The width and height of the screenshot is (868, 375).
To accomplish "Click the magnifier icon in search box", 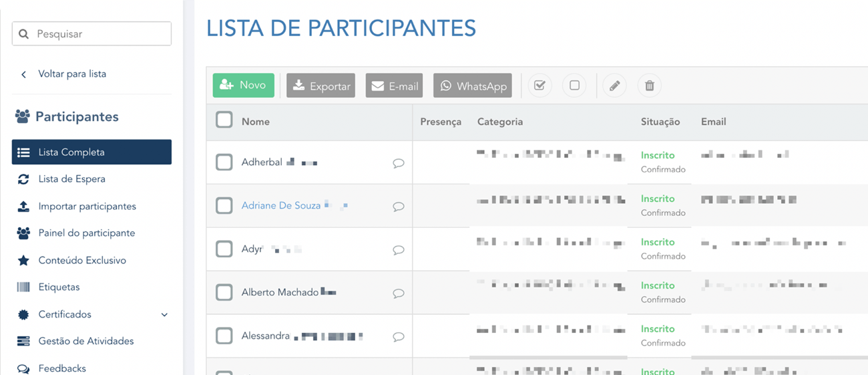I will pyautogui.click(x=23, y=34).
